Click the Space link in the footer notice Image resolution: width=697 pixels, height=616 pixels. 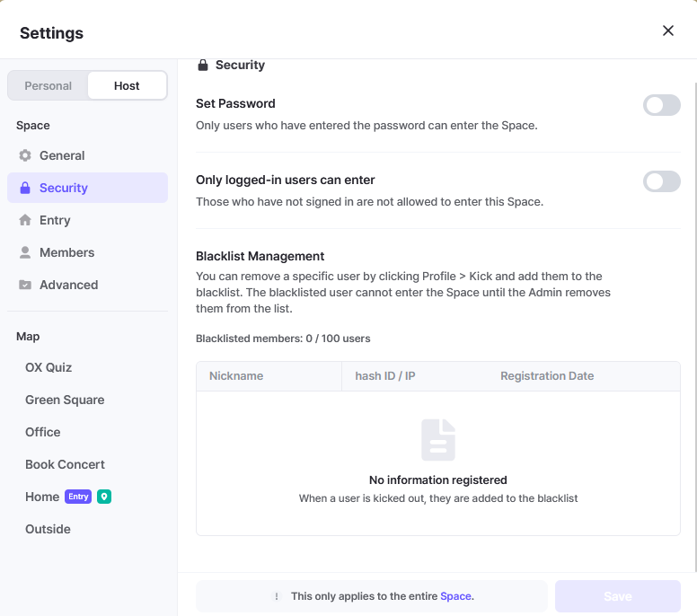(456, 596)
